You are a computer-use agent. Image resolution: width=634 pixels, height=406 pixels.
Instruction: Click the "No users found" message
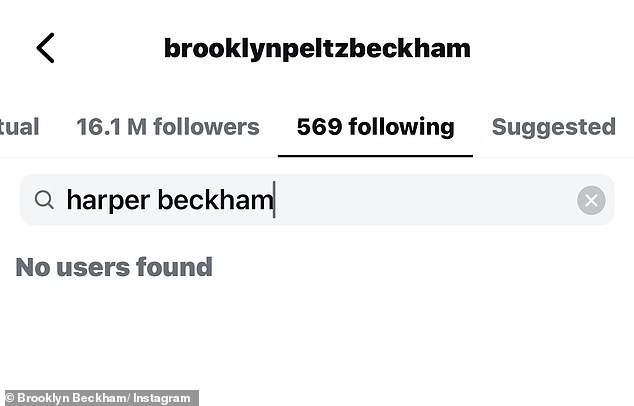[x=113, y=267]
